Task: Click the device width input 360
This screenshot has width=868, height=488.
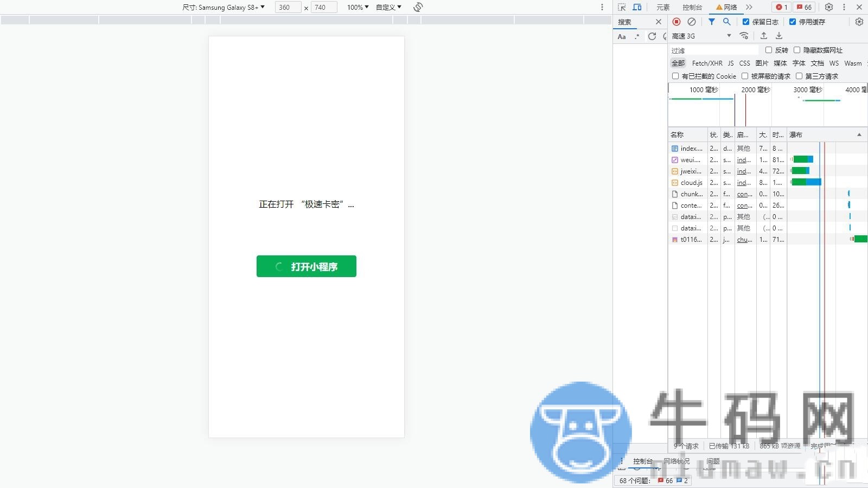Action: pyautogui.click(x=288, y=7)
